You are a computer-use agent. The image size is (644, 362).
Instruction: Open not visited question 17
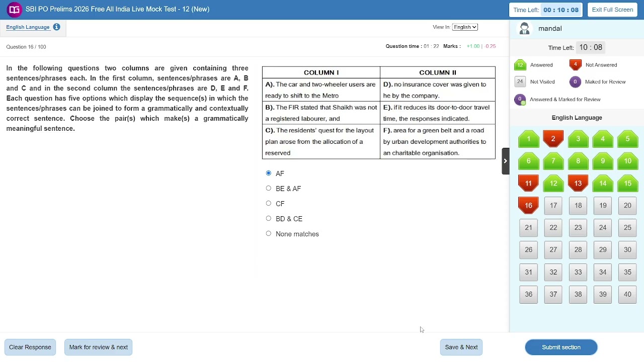[x=553, y=206]
